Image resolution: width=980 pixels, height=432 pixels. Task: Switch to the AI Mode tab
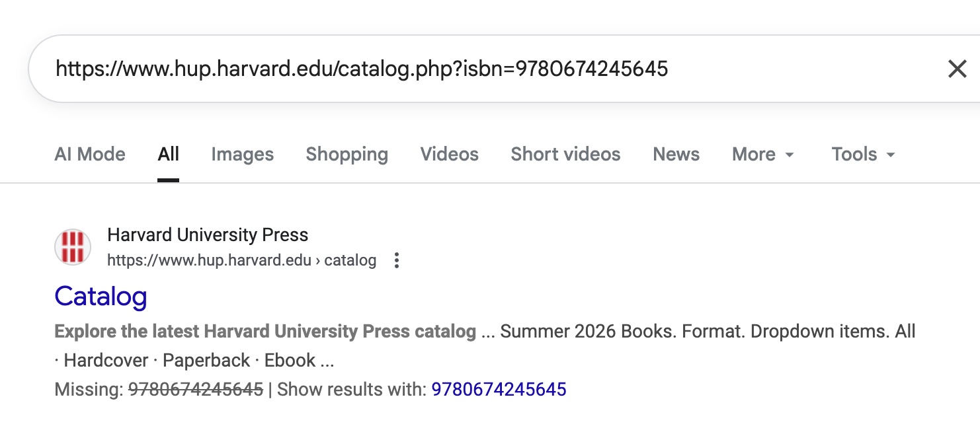click(x=90, y=155)
